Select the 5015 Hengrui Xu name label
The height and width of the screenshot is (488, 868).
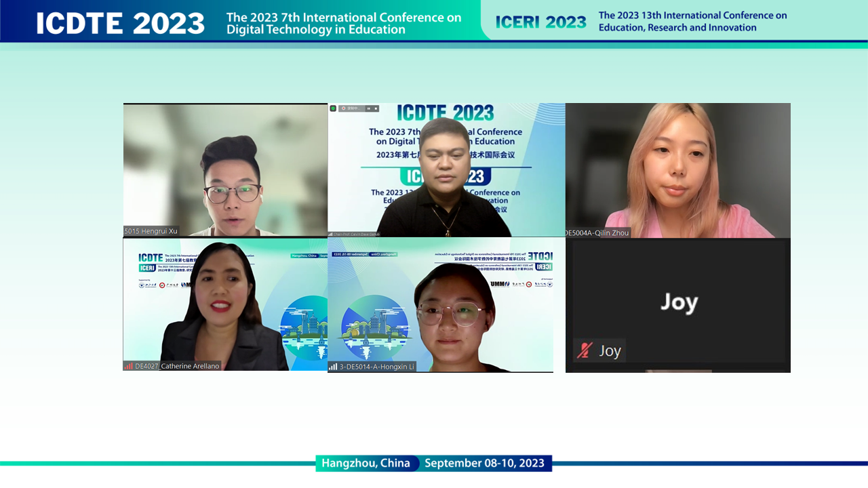click(151, 231)
